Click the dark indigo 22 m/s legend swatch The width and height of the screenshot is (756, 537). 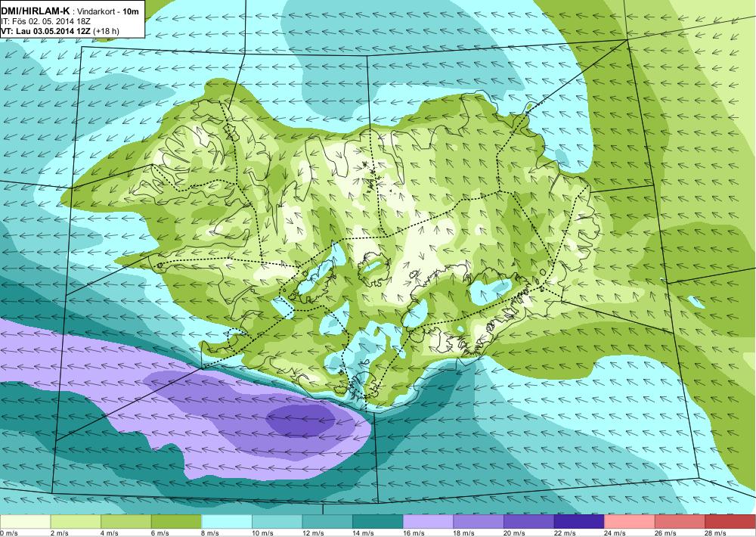click(578, 522)
